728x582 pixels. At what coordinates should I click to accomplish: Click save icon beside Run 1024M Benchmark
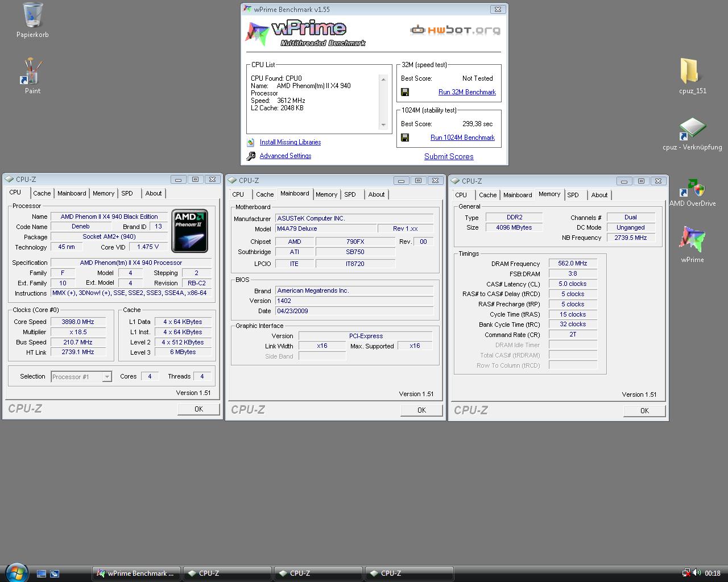pyautogui.click(x=405, y=138)
